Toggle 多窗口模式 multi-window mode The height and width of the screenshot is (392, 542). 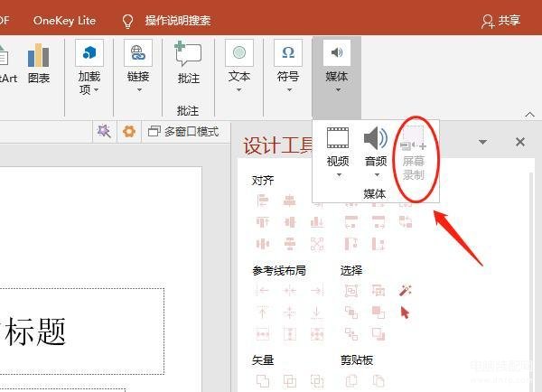(x=183, y=132)
